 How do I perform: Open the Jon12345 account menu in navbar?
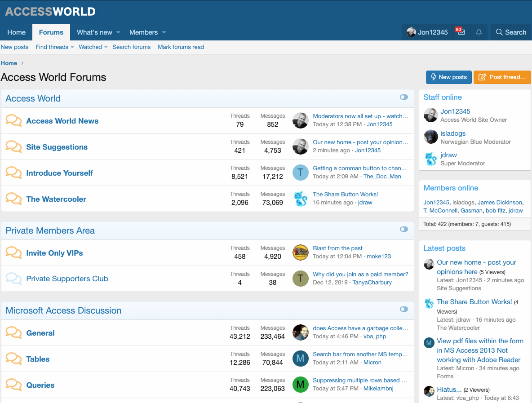coord(427,32)
